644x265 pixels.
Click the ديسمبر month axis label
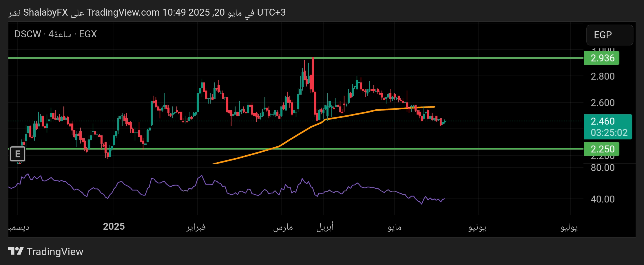(x=19, y=227)
